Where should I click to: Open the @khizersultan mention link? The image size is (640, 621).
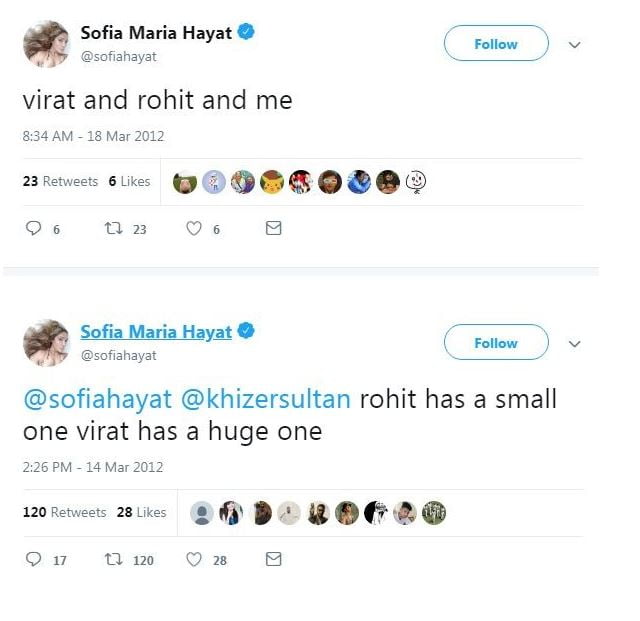coord(266,400)
